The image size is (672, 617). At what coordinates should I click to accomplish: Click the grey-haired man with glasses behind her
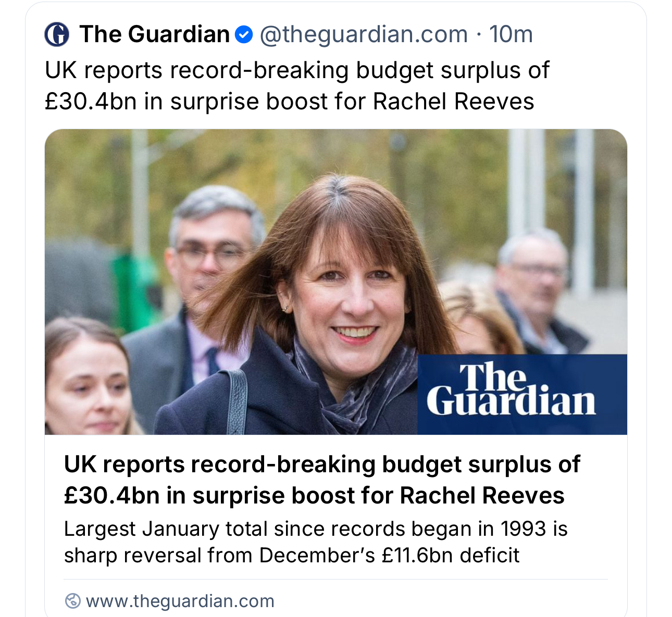[213, 245]
